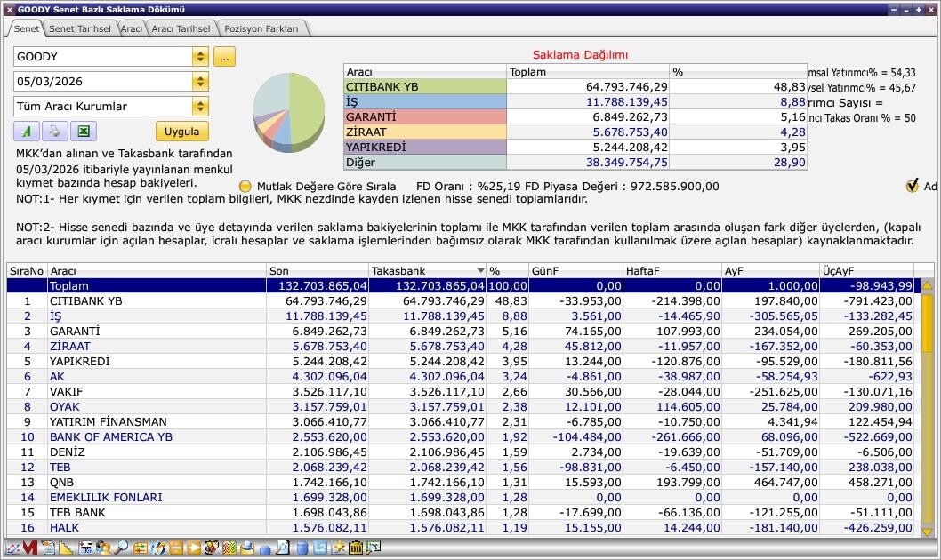941x560 pixels.
Task: Open the 'Pozisyon Farkları' tab
Action: pyautogui.click(x=261, y=28)
